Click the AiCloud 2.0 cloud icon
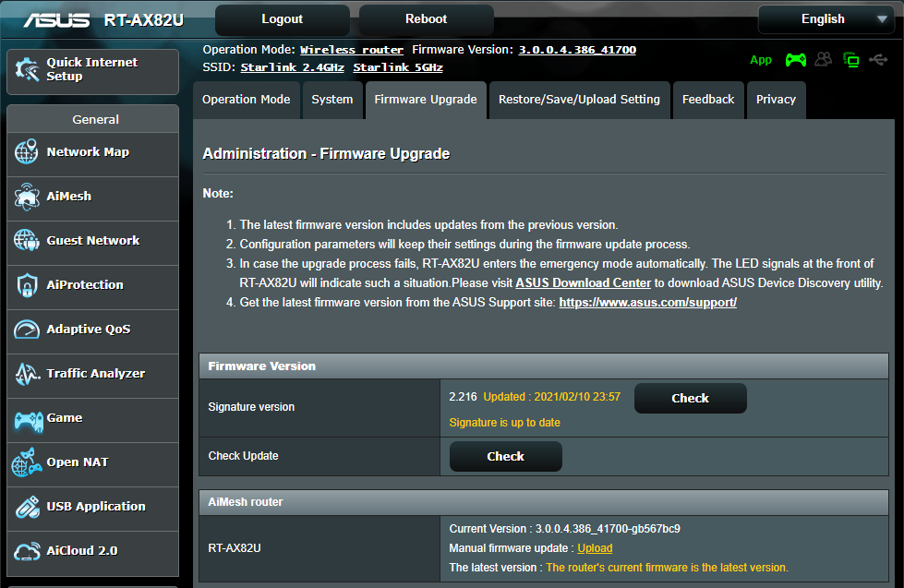 (x=27, y=551)
